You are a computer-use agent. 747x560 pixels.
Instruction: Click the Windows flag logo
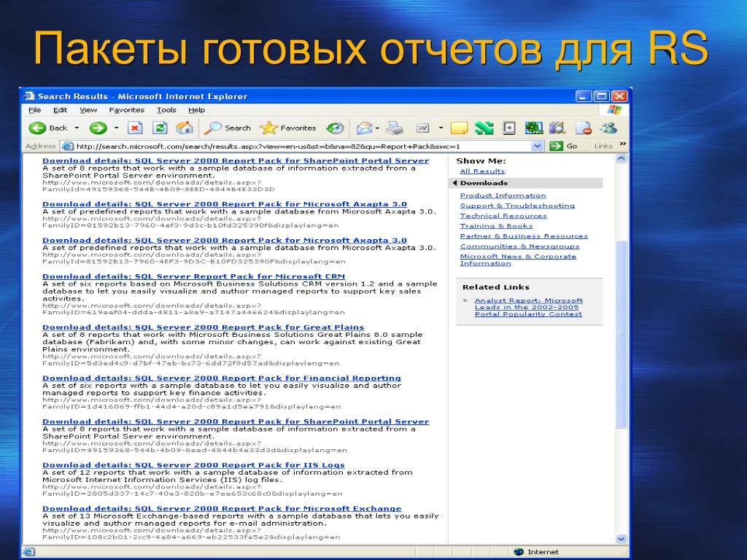[614, 110]
